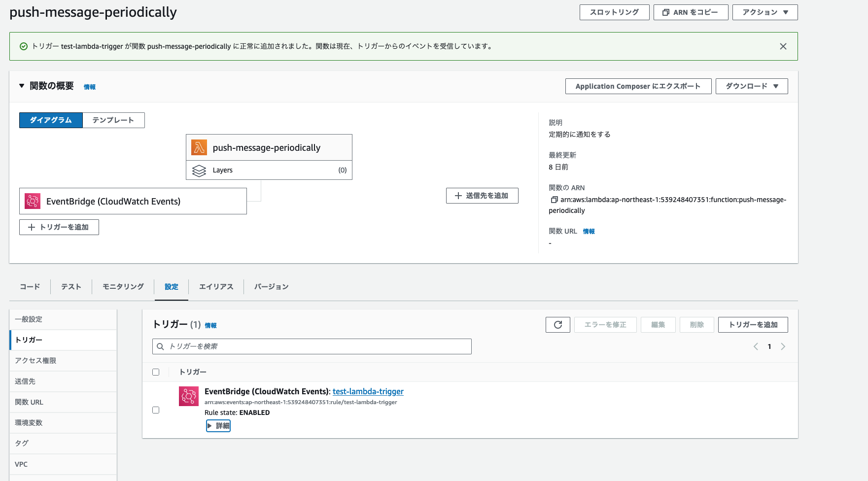This screenshot has width=868, height=481.
Task: Refresh the triggers list
Action: [558, 325]
